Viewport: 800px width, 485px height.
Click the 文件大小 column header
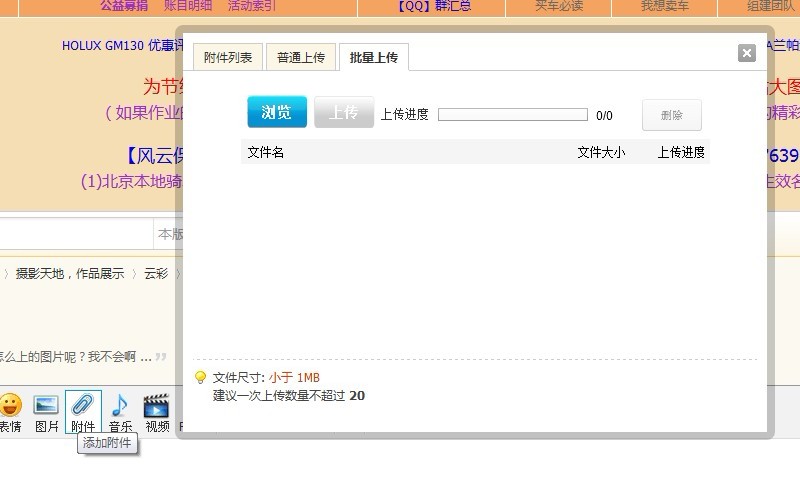601,152
